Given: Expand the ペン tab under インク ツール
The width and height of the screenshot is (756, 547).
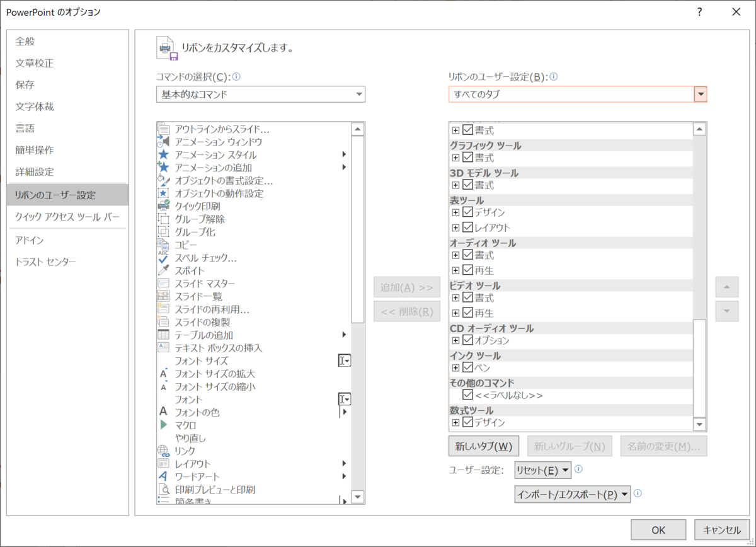Looking at the screenshot, I should coord(455,368).
